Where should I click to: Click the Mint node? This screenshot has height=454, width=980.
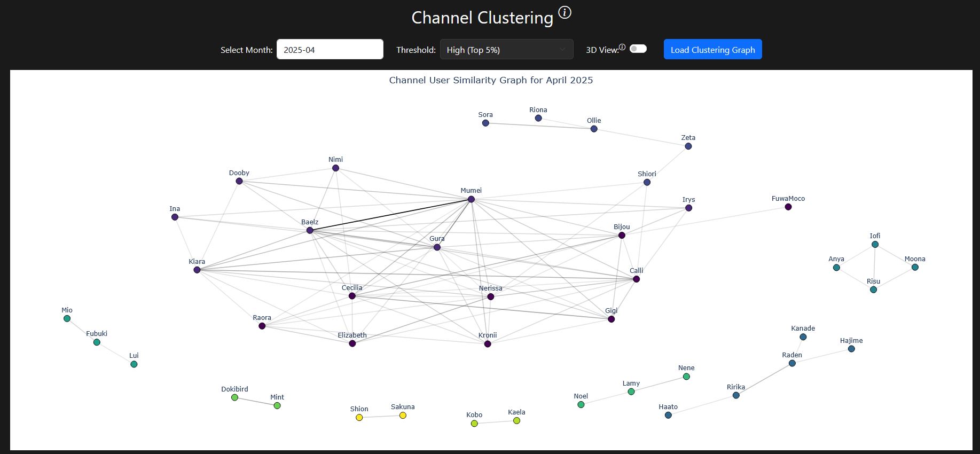tap(277, 405)
